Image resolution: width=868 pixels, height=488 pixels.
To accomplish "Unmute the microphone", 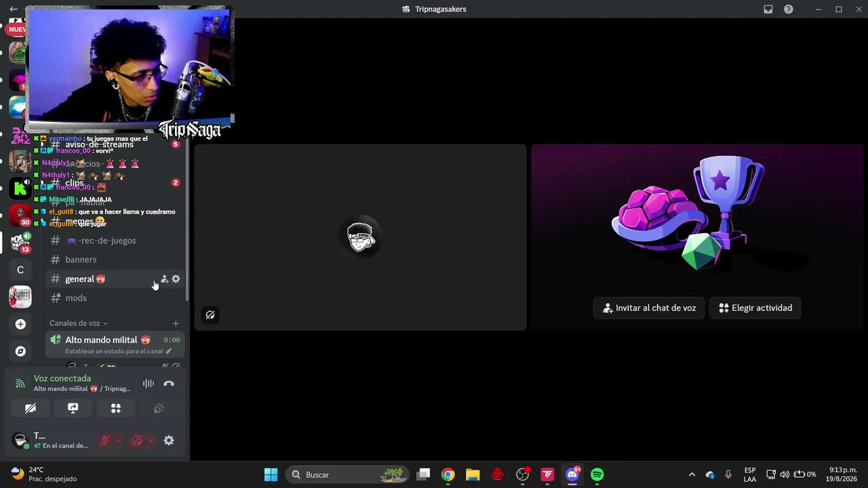I will pyautogui.click(x=104, y=441).
